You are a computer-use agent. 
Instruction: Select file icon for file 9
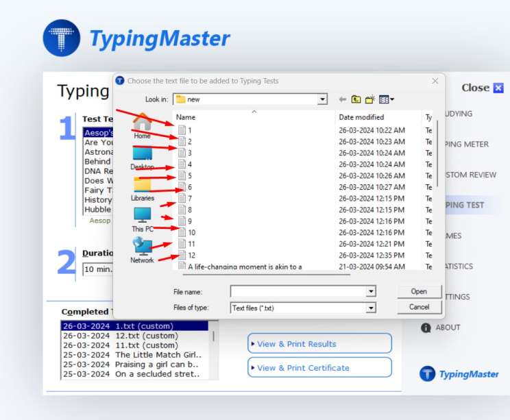182,221
